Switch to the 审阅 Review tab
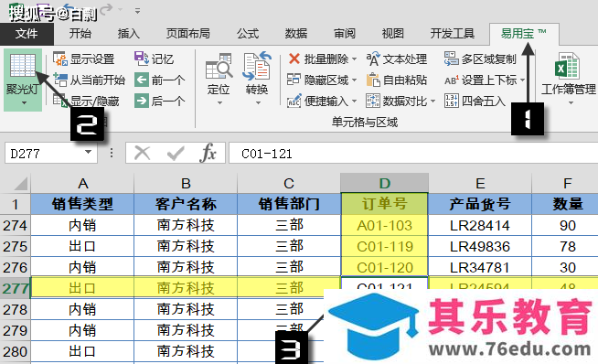The height and width of the screenshot is (364, 598). click(345, 34)
